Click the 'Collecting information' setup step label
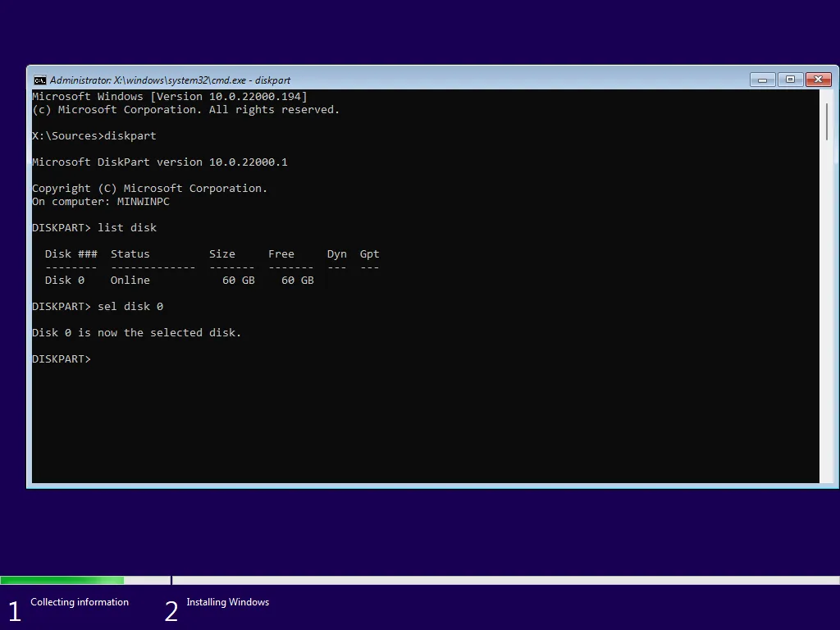Image resolution: width=840 pixels, height=630 pixels. pos(79,601)
